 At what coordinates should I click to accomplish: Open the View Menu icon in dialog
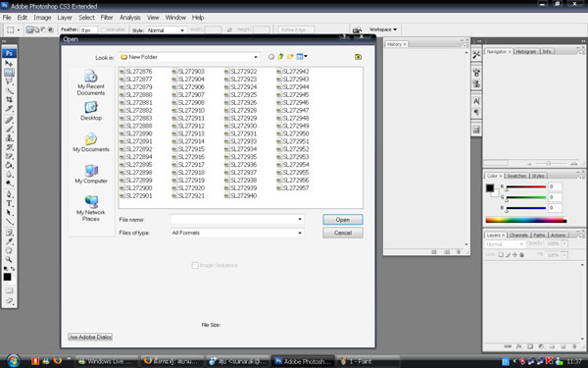302,57
